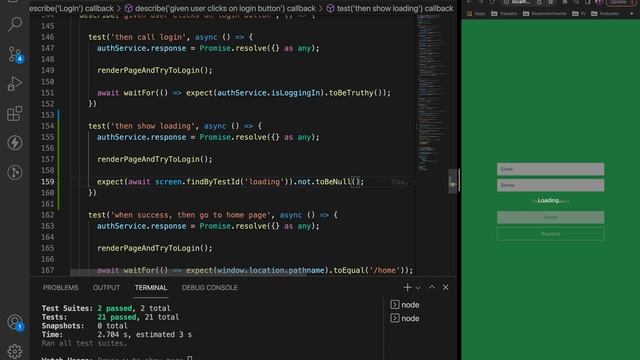Open the Desenvolvimento bookmarks folder
The height and width of the screenshot is (360, 640).
tap(544, 13)
